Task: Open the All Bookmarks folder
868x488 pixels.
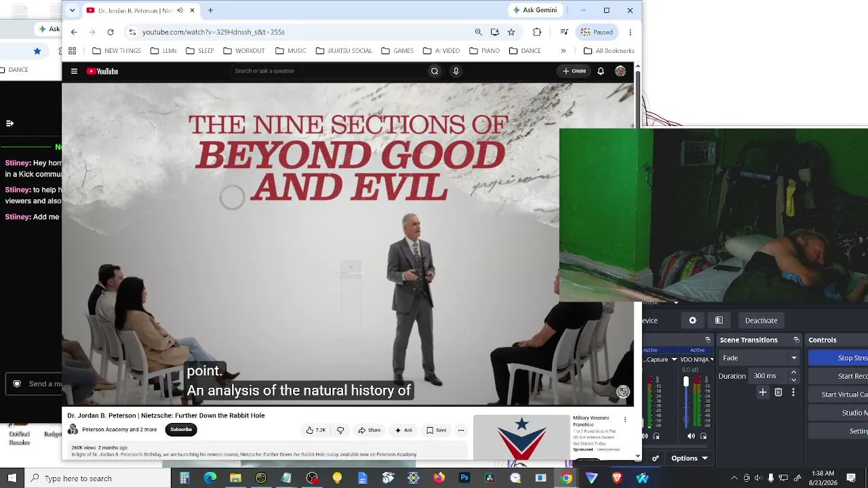Action: 609,51
